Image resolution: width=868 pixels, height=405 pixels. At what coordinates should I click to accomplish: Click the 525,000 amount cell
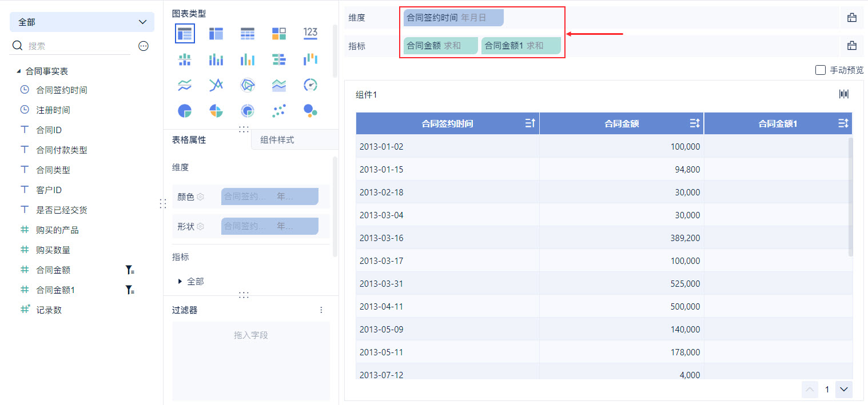pos(622,283)
